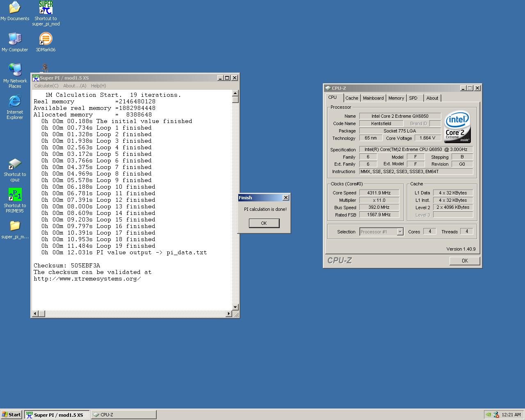Click the Specification field in CPU-Z
Image resolution: width=525 pixels, height=420 pixels.
(x=416, y=149)
